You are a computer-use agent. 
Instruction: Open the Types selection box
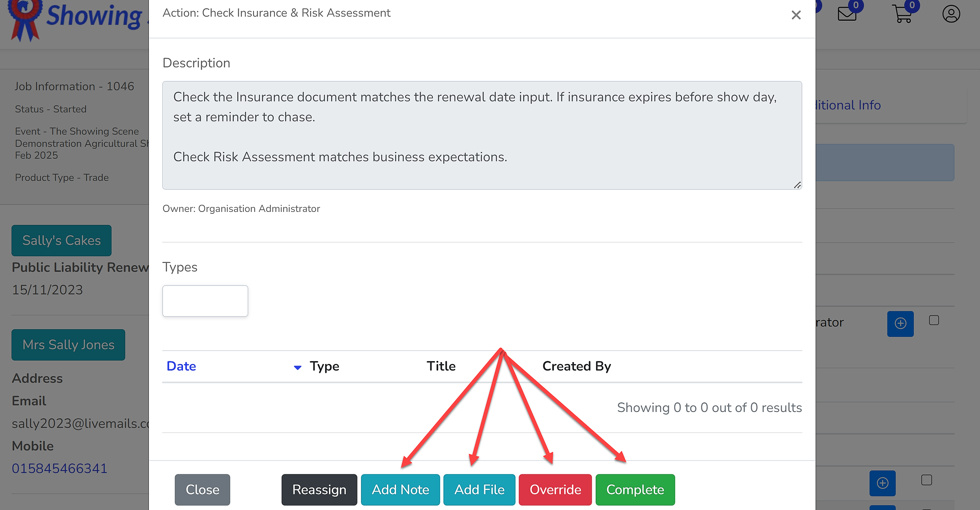click(205, 301)
